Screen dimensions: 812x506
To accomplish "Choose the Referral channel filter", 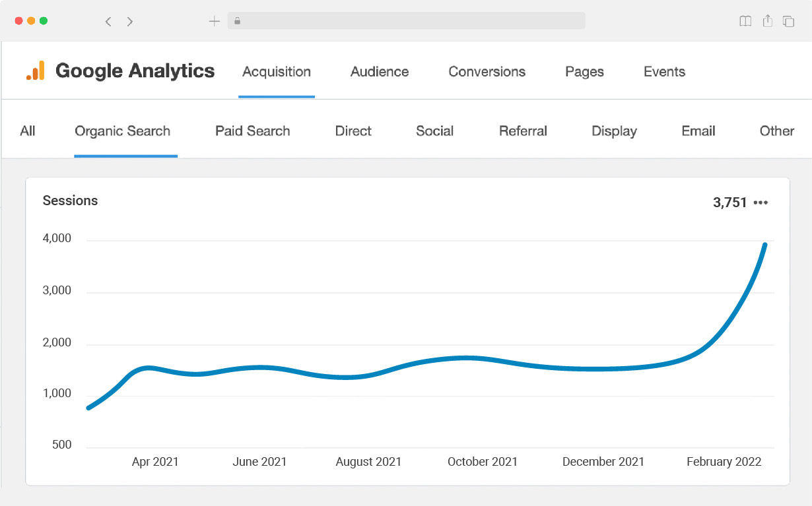I will coord(523,131).
